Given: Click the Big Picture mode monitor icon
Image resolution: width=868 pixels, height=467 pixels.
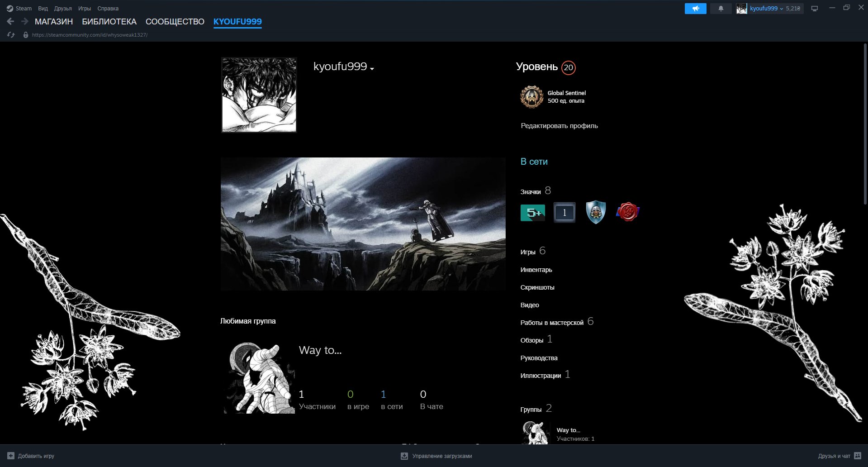Looking at the screenshot, I should click(815, 9).
